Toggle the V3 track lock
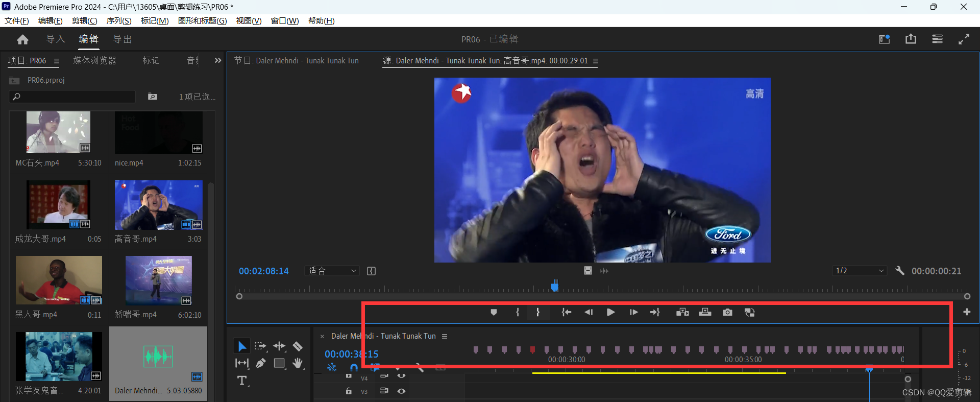Viewport: 980px width, 402px height. [349, 391]
